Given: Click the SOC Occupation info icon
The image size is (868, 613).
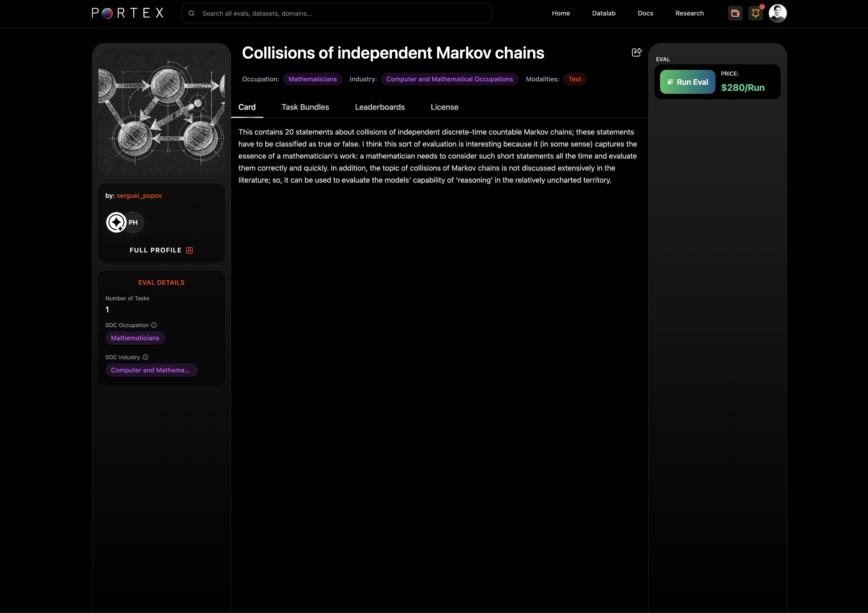Looking at the screenshot, I should (154, 325).
